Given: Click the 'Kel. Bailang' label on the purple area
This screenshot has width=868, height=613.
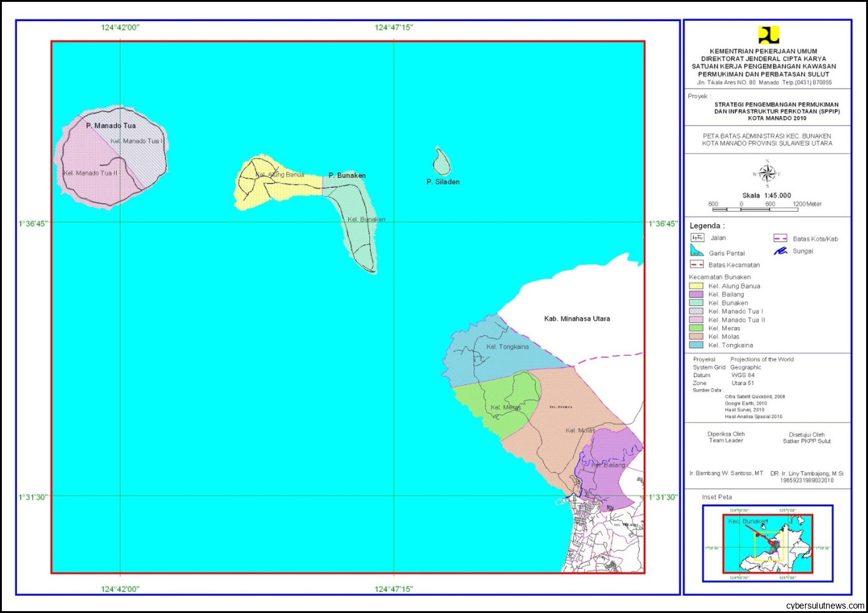Looking at the screenshot, I should click(x=608, y=465).
